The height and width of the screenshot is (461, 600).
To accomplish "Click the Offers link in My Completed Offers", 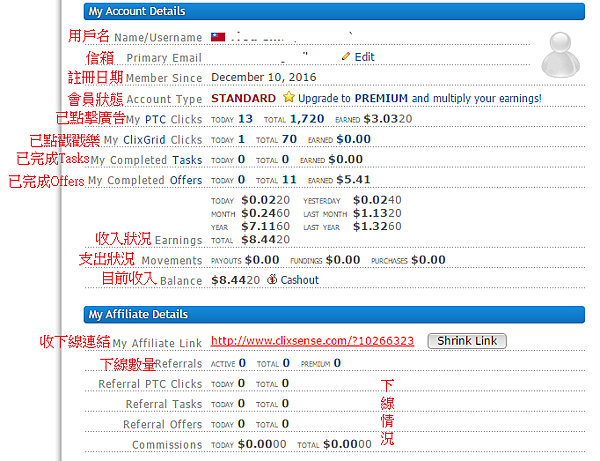I will (x=186, y=180).
